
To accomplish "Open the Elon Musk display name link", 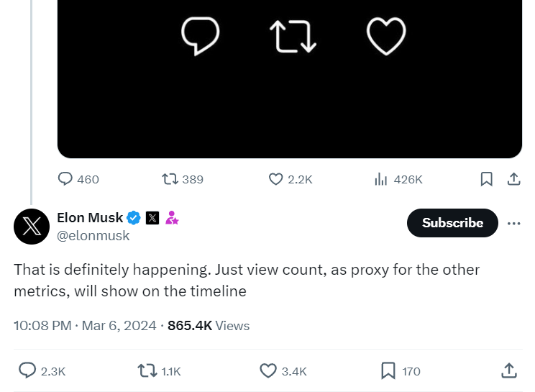I will [90, 218].
